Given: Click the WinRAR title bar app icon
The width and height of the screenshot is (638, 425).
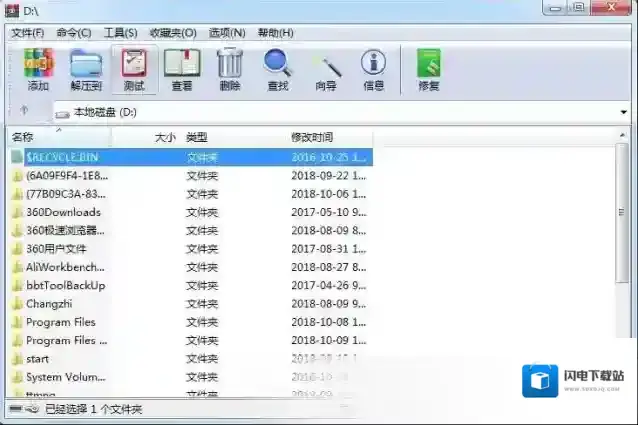Looking at the screenshot, I should [11, 11].
